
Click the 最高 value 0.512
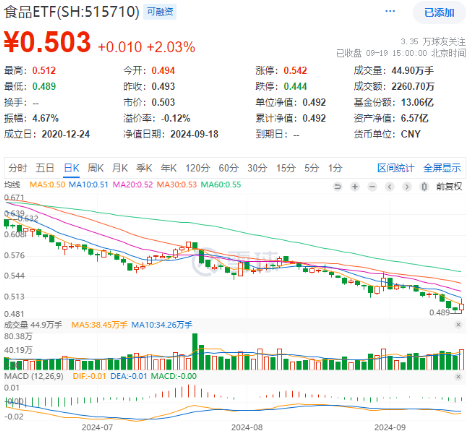pyautogui.click(x=44, y=71)
